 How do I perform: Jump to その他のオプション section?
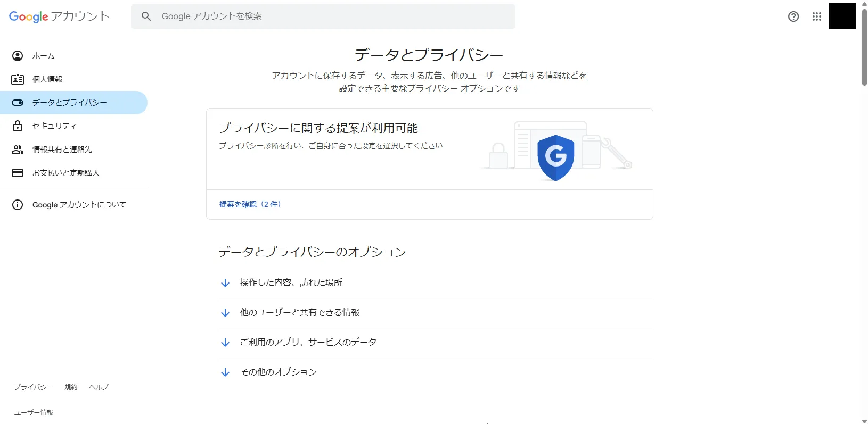coord(278,372)
